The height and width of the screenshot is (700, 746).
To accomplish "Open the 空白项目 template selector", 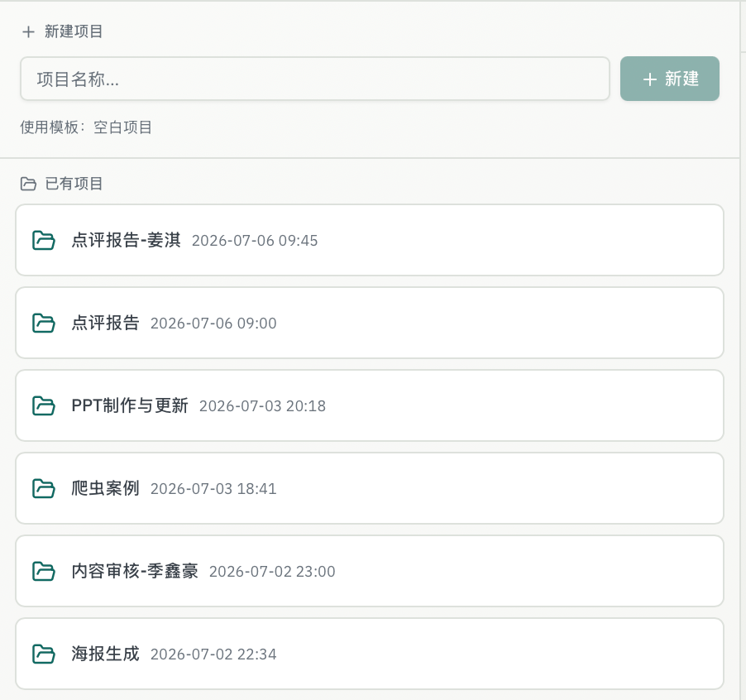I will click(x=122, y=127).
